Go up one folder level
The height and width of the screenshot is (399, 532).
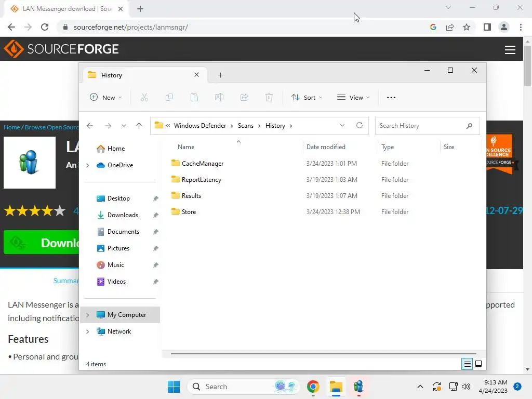coord(139,126)
